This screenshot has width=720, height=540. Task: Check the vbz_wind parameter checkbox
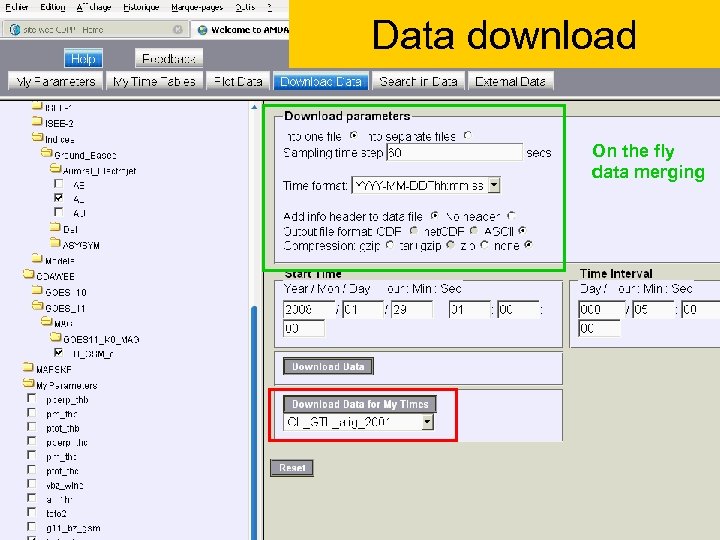point(31,484)
